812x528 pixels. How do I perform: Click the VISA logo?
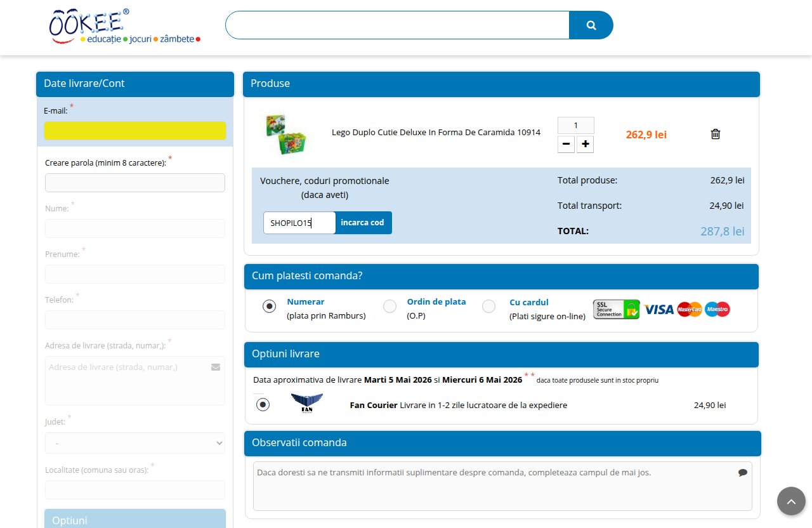(658, 309)
